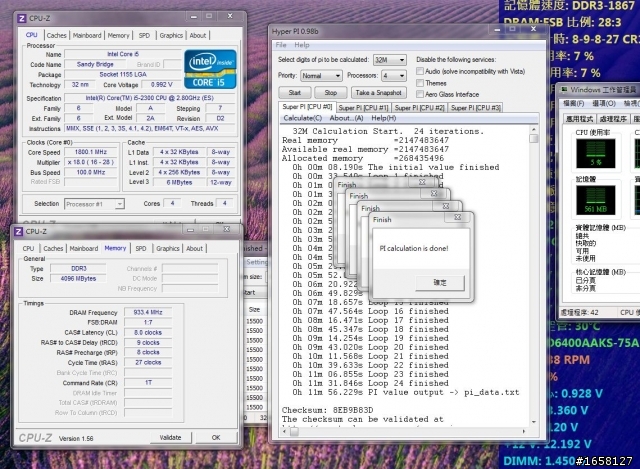Confirm the Pi calculation is done dialog
640x469 pixels.
[x=440, y=282]
